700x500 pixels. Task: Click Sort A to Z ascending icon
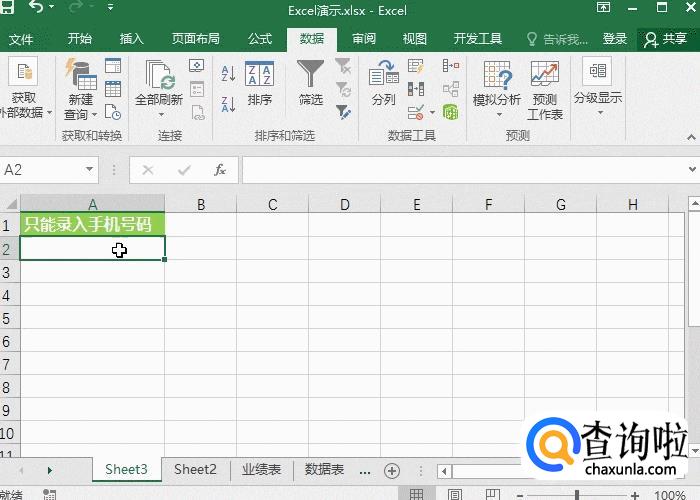pos(228,73)
